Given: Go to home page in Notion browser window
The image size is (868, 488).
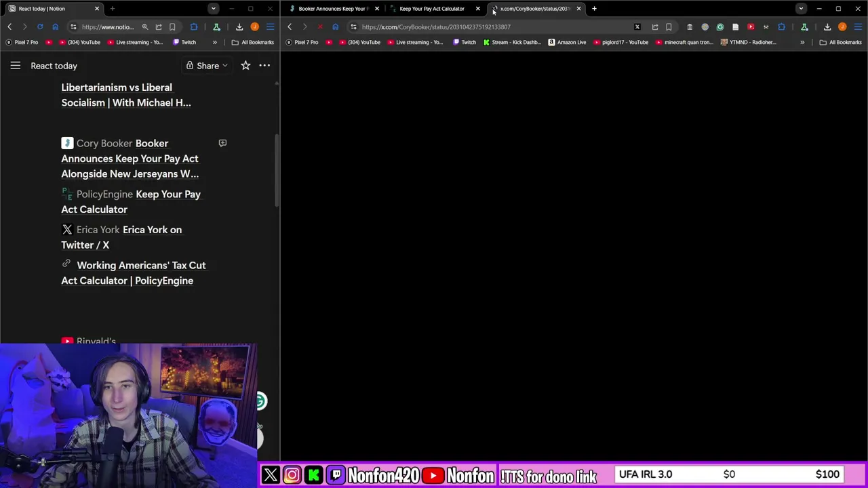Looking at the screenshot, I should click(55, 27).
